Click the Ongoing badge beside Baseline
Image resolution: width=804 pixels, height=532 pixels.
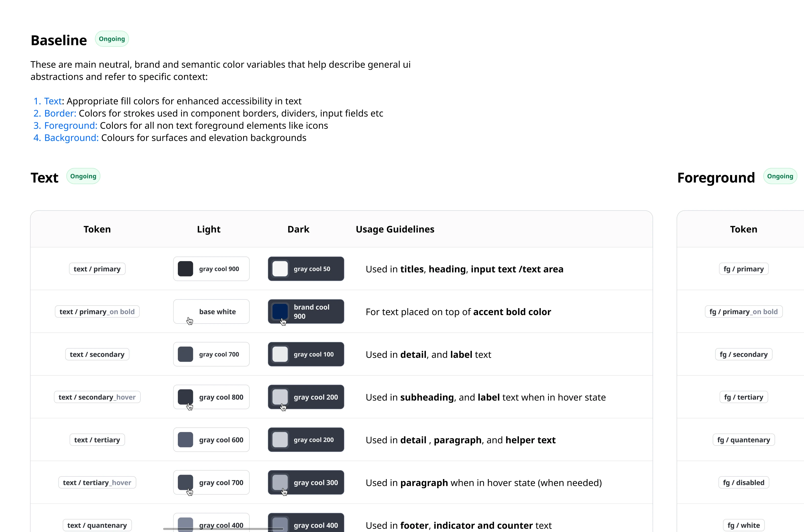pos(112,39)
